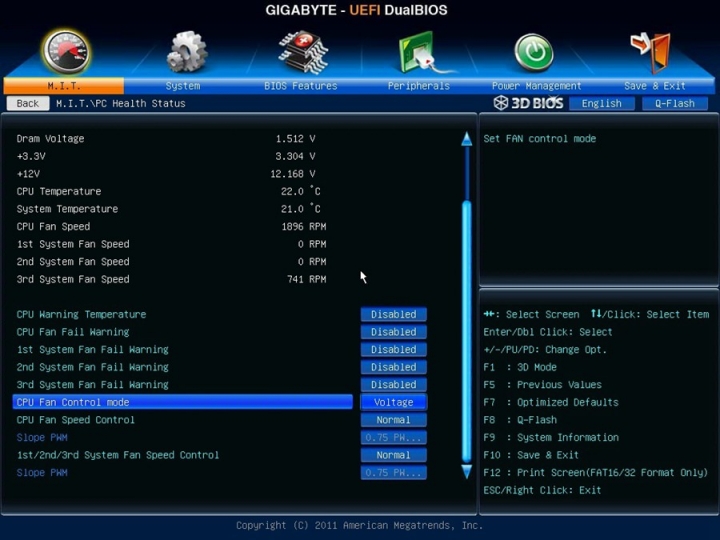The width and height of the screenshot is (720, 540).
Task: Select the CPU Fan Control mode row
Action: [x=183, y=402]
